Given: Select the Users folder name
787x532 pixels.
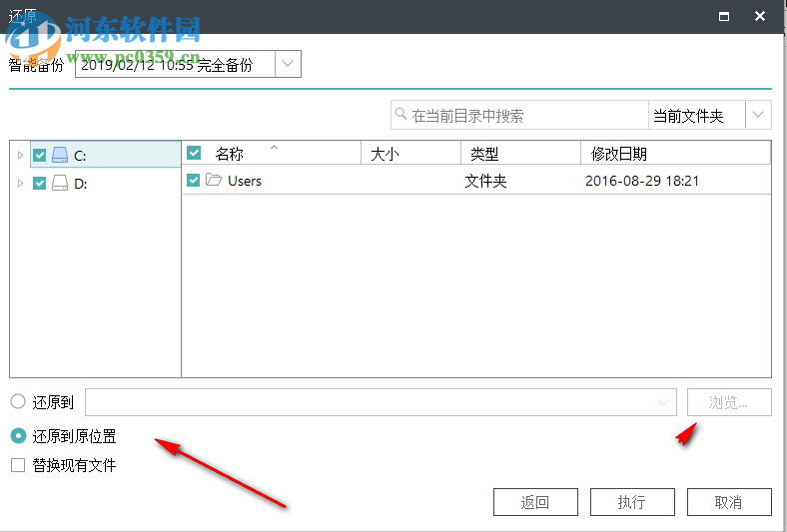Looking at the screenshot, I should 245,181.
